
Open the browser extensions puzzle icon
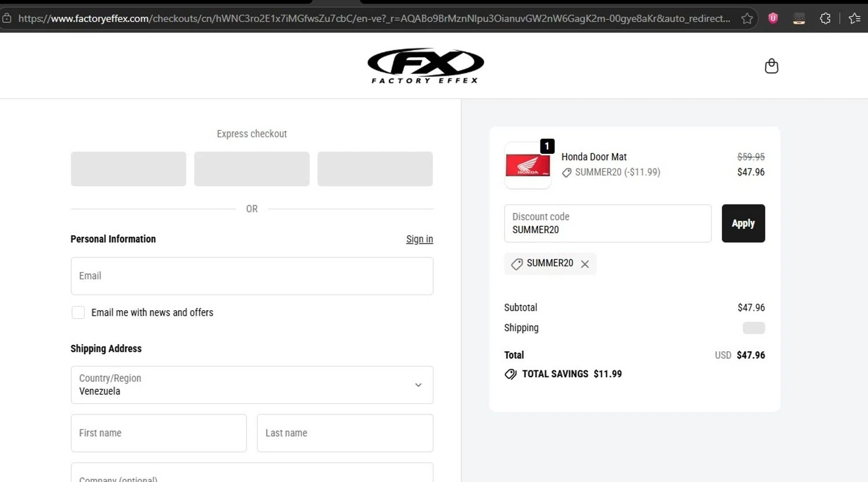(825, 19)
